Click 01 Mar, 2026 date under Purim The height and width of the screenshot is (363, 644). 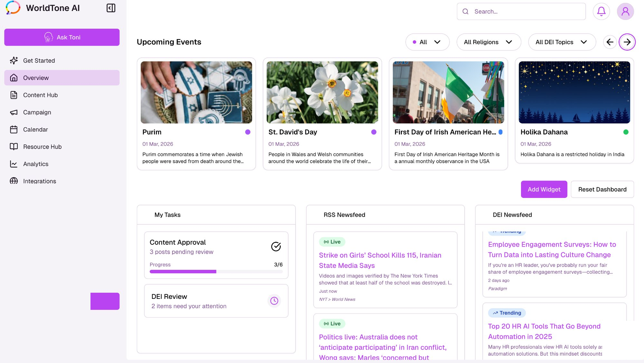pos(158,144)
